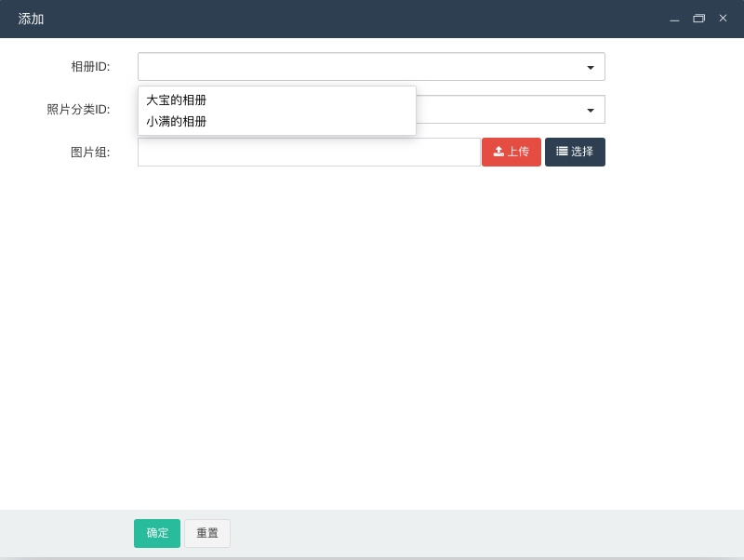
Task: Open the 相册ID dropdown arrow
Action: 591,67
